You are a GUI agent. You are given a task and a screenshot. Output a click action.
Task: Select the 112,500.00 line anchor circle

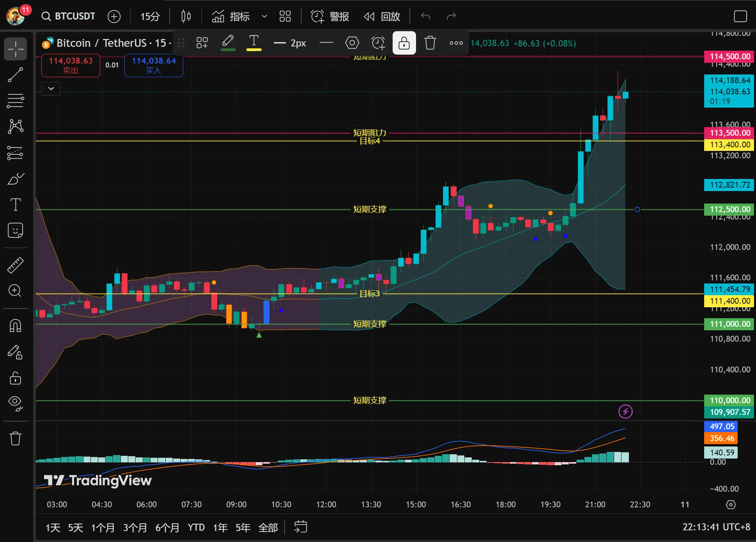pyautogui.click(x=637, y=209)
